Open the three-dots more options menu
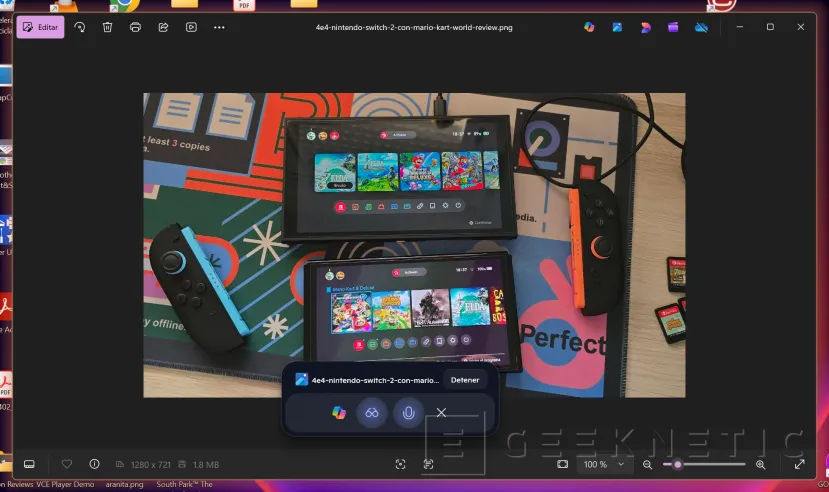 219,27
